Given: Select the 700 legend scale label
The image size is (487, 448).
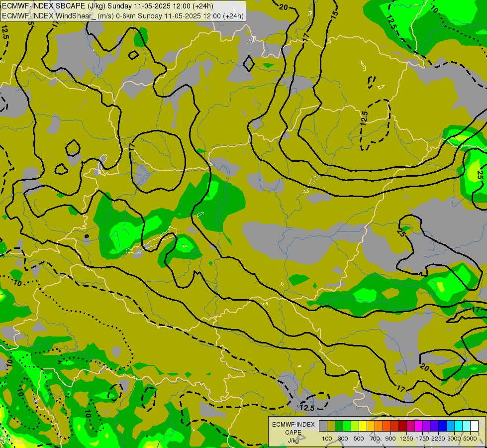Looking at the screenshot, I should coord(375,439).
